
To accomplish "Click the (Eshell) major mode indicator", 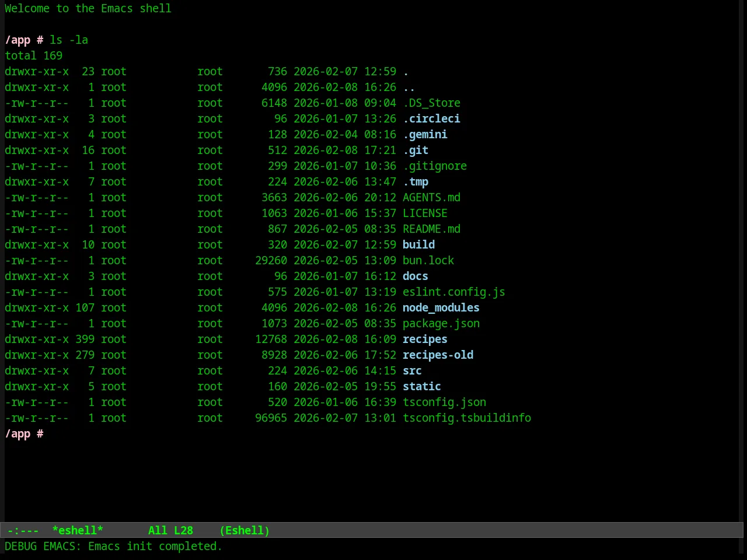I will tap(245, 530).
